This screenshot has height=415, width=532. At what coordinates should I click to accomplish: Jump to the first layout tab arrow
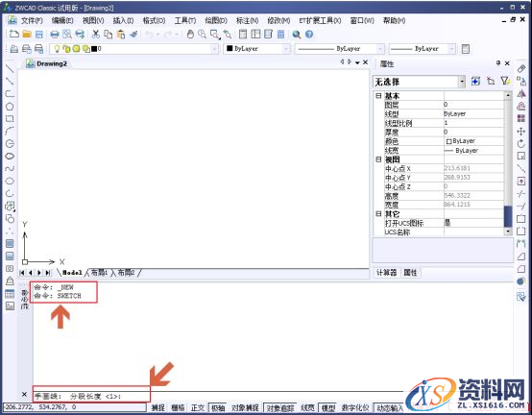tap(22, 273)
